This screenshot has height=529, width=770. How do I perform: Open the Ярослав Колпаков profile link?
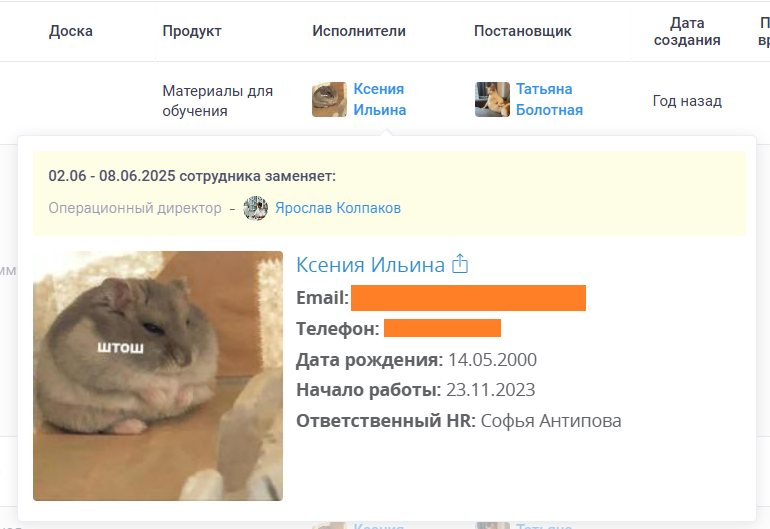point(338,208)
